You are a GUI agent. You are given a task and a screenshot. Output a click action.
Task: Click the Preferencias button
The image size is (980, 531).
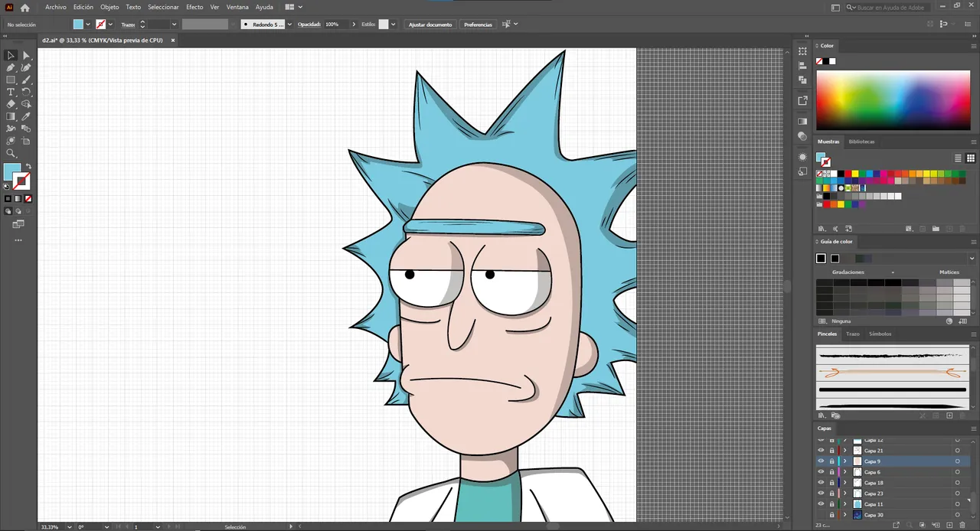pos(478,24)
